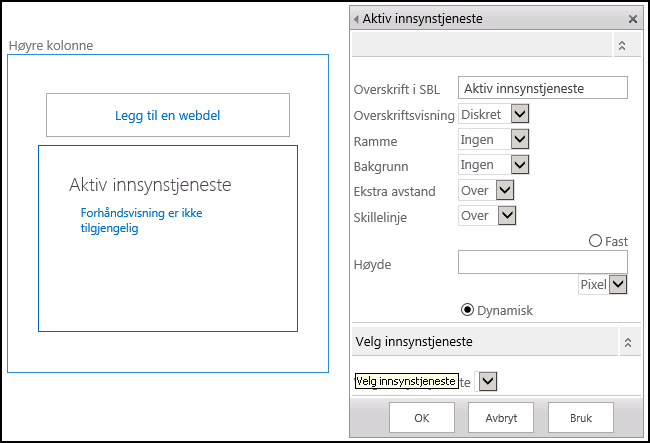Apply changes with the Bruk button
The height and width of the screenshot is (443, 650).
tap(581, 418)
